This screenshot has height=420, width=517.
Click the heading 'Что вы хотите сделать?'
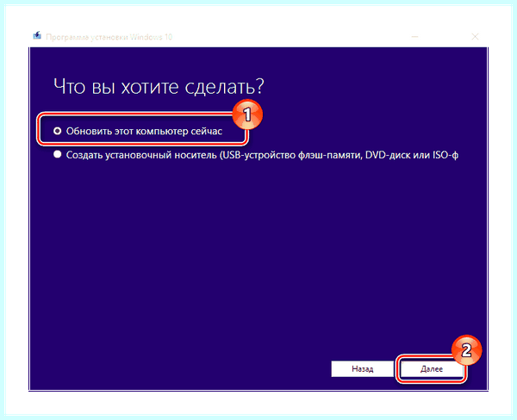(x=159, y=87)
